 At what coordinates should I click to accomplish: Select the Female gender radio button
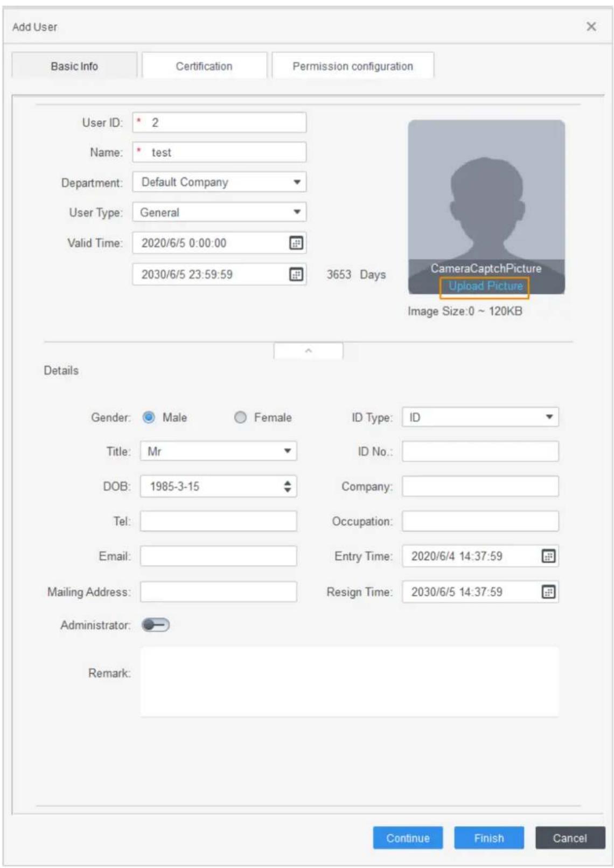pos(240,417)
